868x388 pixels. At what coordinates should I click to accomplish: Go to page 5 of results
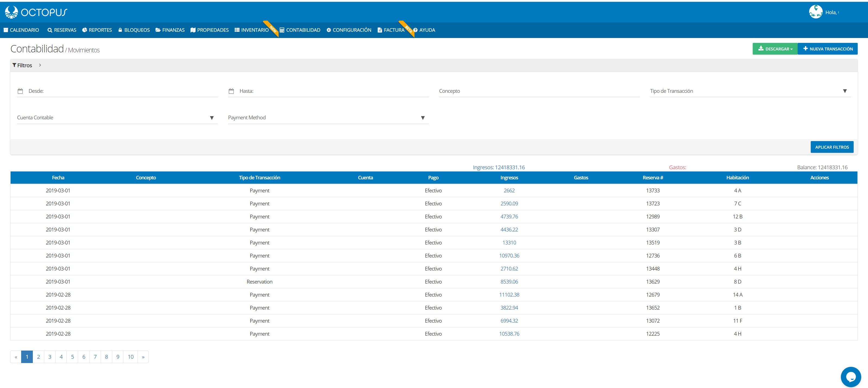pos(72,357)
